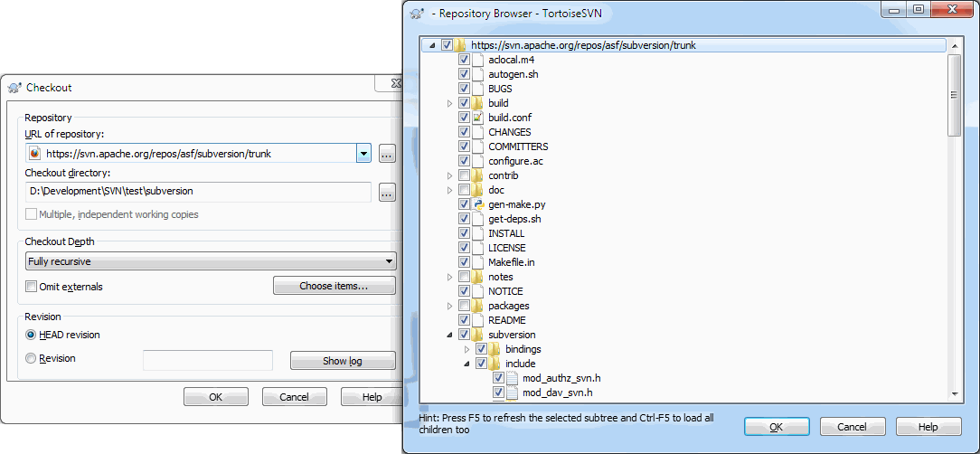Expand the contrib folder node
This screenshot has height=454, width=980.
[x=449, y=175]
